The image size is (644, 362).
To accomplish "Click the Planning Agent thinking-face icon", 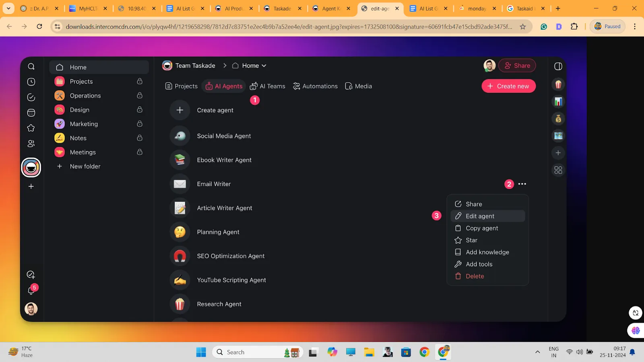I will pos(180,232).
